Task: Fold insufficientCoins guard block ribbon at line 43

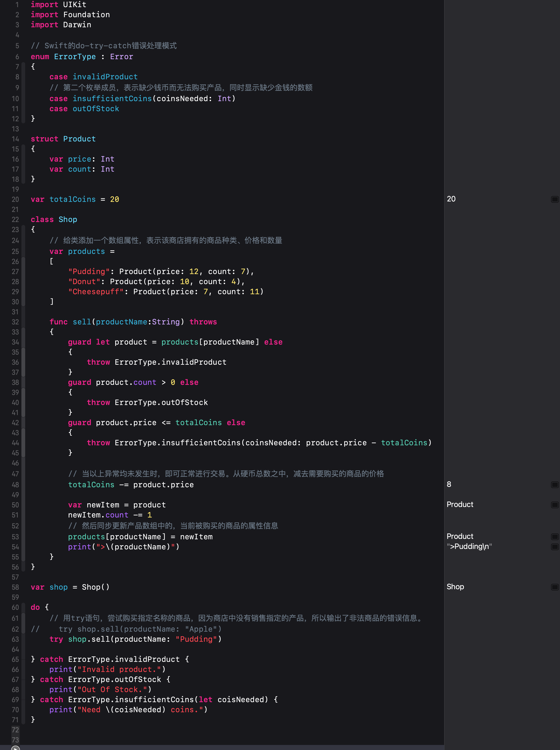Action: [23, 443]
